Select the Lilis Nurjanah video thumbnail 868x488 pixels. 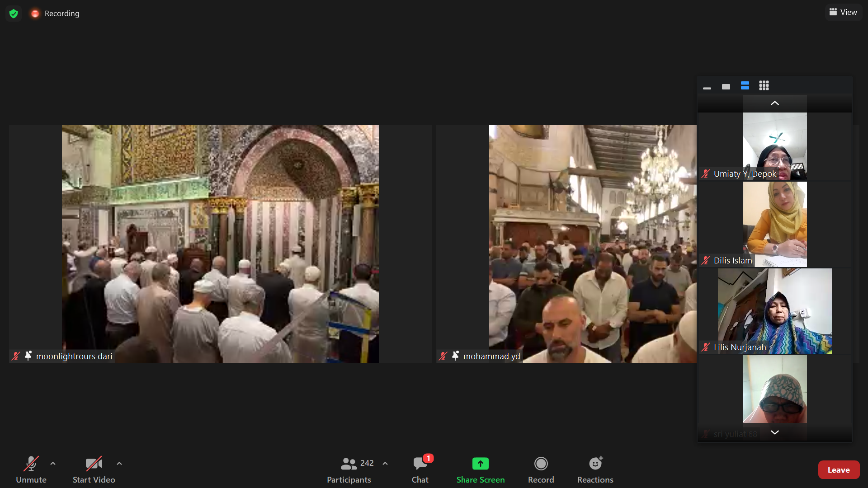pos(774,311)
